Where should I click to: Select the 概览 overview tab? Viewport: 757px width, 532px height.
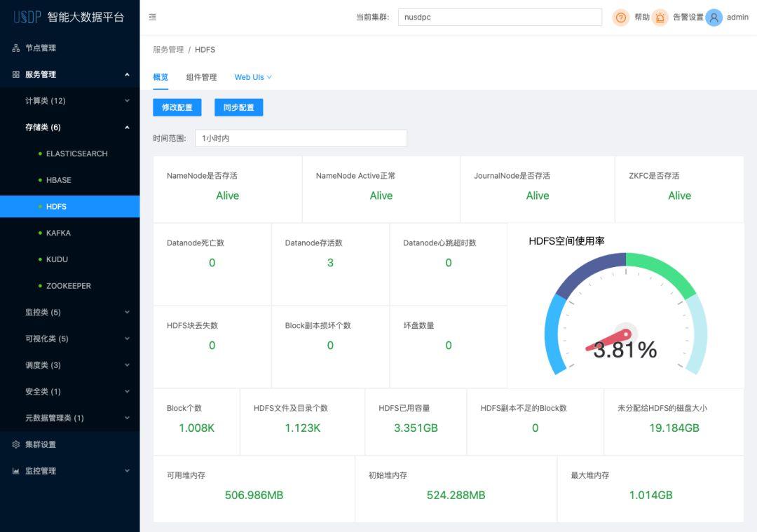pyautogui.click(x=160, y=77)
